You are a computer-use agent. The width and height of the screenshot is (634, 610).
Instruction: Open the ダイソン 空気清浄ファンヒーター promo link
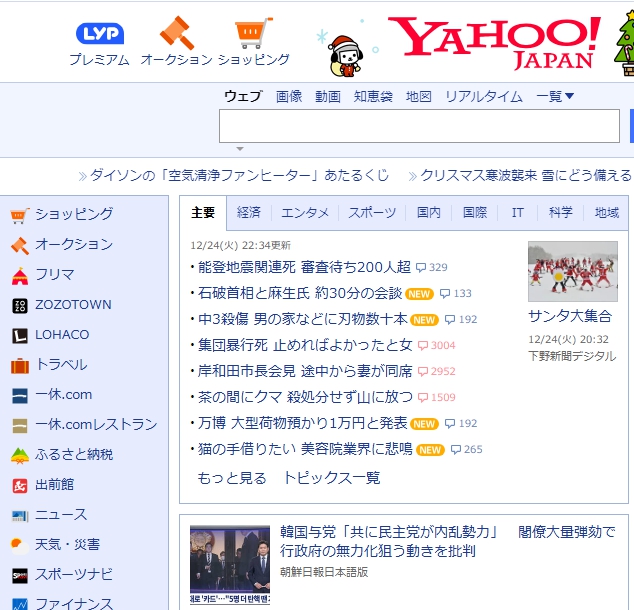click(x=239, y=176)
